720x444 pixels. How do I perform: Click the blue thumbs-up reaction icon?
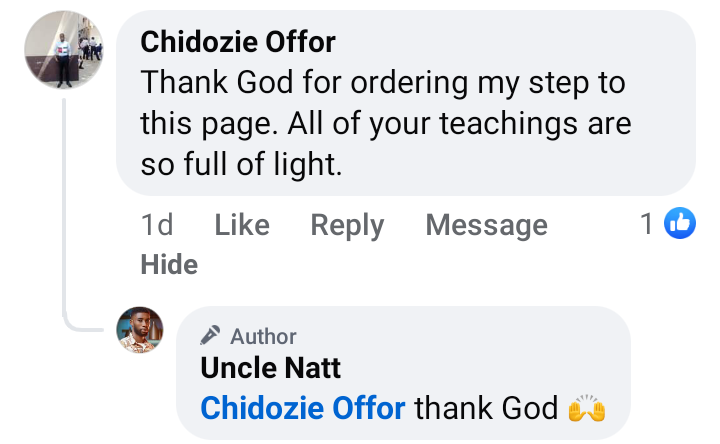[x=680, y=225]
